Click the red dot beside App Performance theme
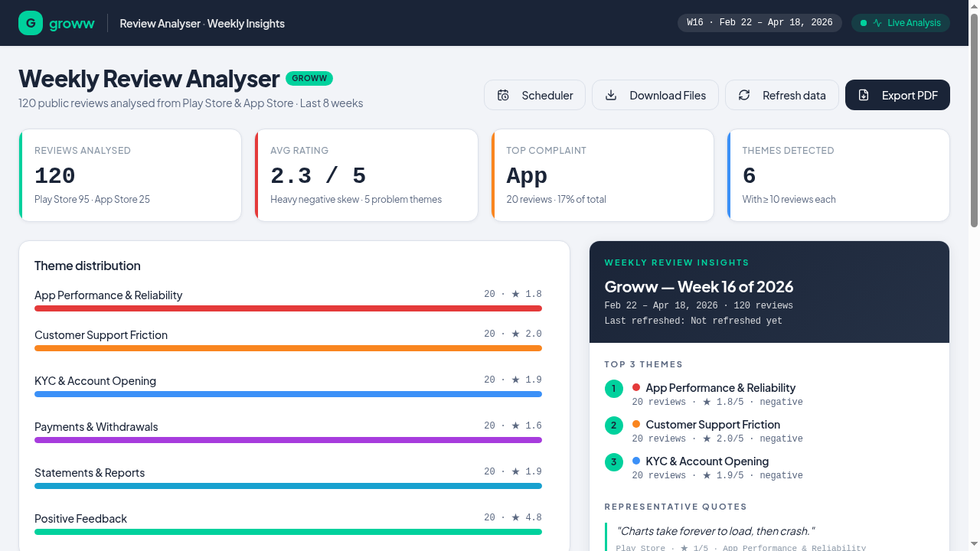 point(636,387)
